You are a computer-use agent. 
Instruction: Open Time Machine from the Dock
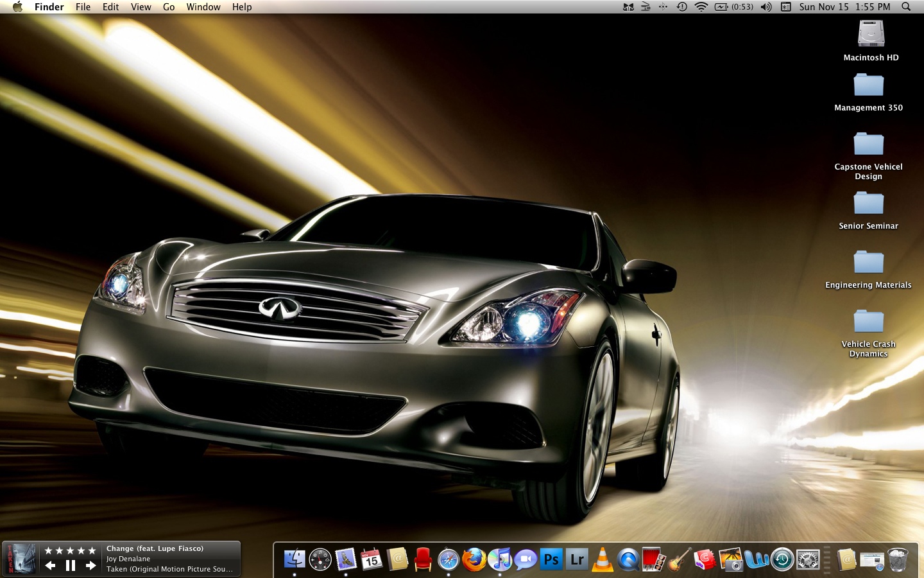pos(782,559)
